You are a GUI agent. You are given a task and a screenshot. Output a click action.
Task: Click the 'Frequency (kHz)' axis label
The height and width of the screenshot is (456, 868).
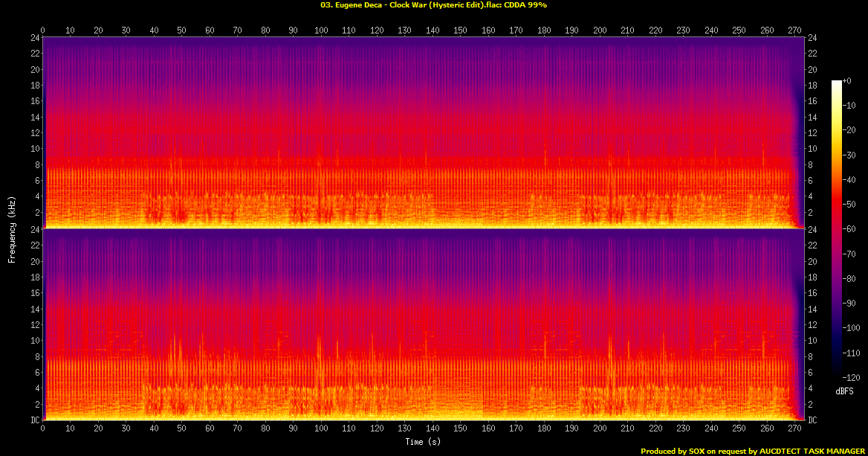point(12,229)
